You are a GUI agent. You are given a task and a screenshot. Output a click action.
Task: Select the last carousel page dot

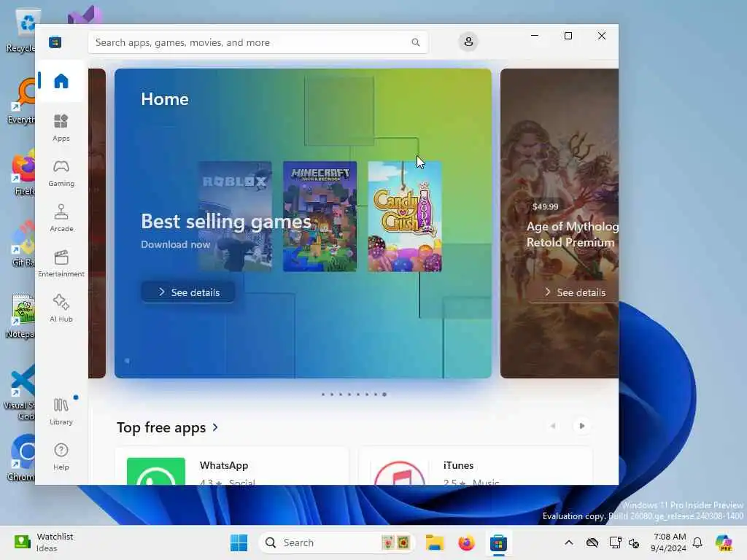coord(384,394)
